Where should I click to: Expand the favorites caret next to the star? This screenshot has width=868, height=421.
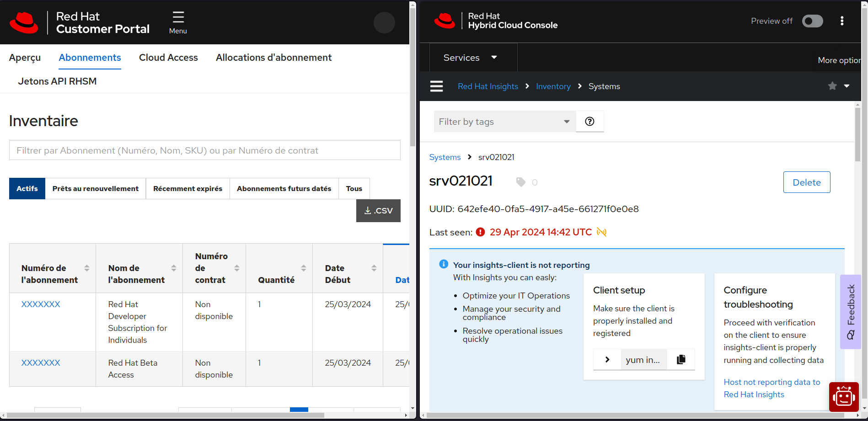click(847, 86)
